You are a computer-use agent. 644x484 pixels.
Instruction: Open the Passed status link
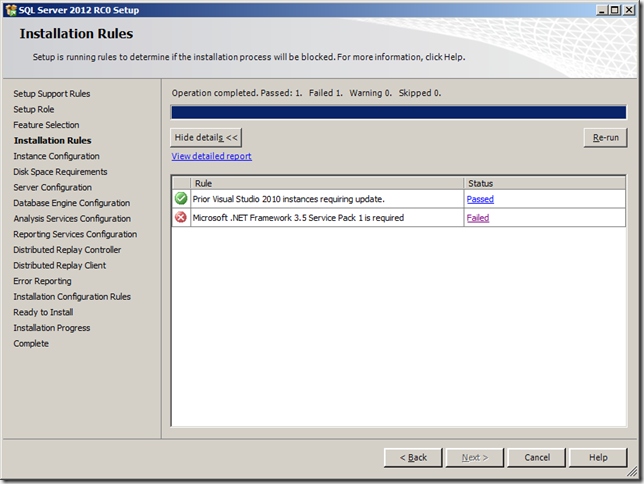[x=480, y=199]
